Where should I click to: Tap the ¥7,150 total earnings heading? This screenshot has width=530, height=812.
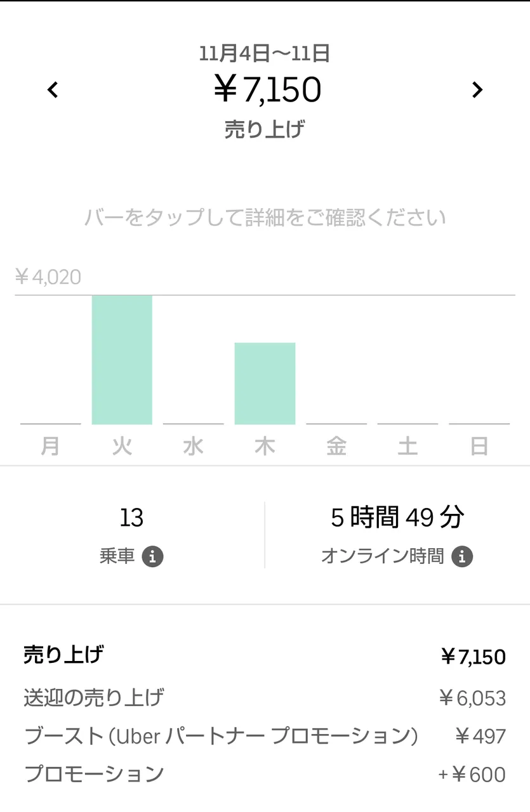pos(267,90)
